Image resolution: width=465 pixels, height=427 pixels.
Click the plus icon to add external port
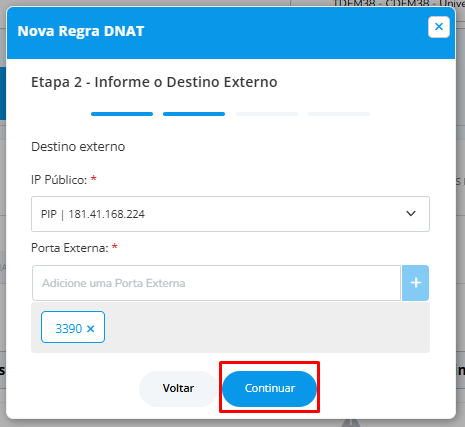(415, 283)
